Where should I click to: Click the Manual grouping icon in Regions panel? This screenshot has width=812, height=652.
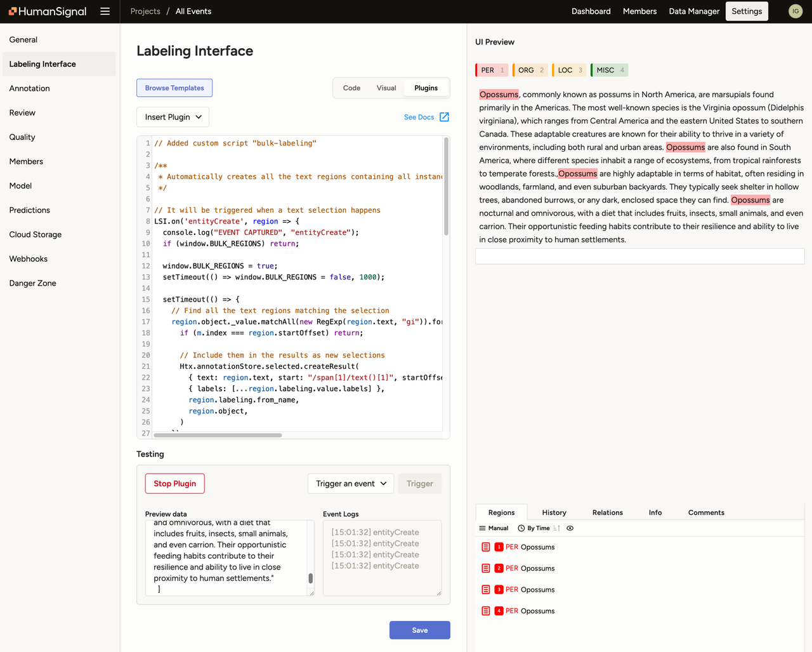pyautogui.click(x=482, y=528)
